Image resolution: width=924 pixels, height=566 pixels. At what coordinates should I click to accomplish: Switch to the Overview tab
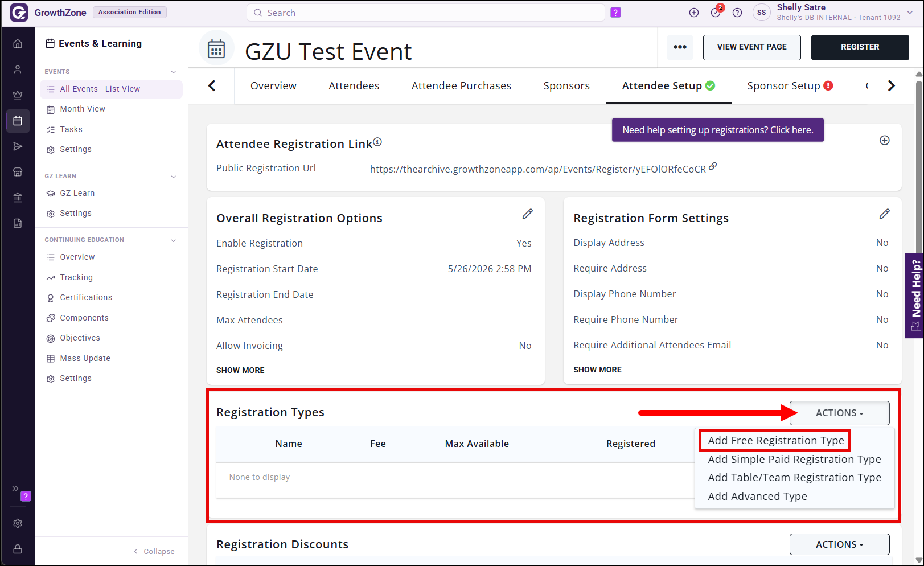point(273,86)
